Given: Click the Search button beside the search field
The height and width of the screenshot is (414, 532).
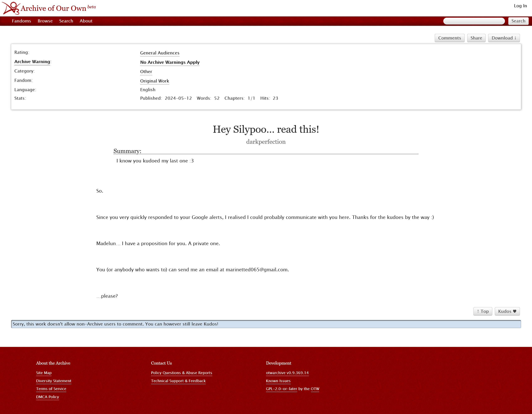Looking at the screenshot, I should (x=518, y=21).
